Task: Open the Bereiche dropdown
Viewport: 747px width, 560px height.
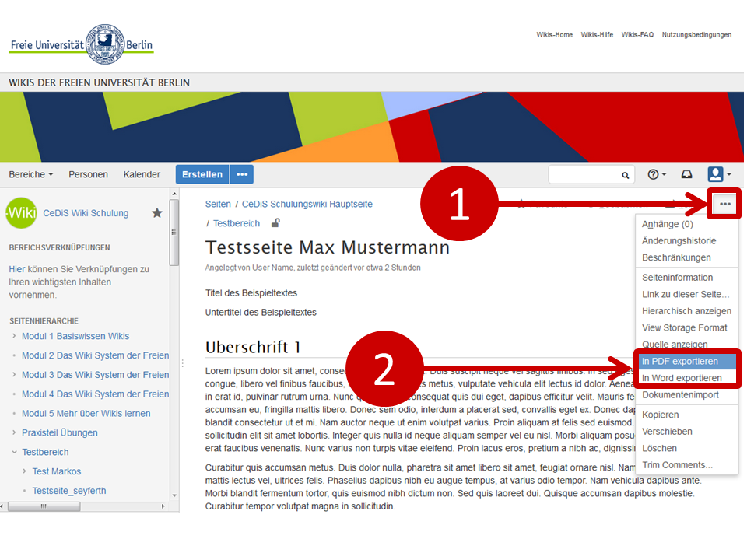Action: coord(31,174)
